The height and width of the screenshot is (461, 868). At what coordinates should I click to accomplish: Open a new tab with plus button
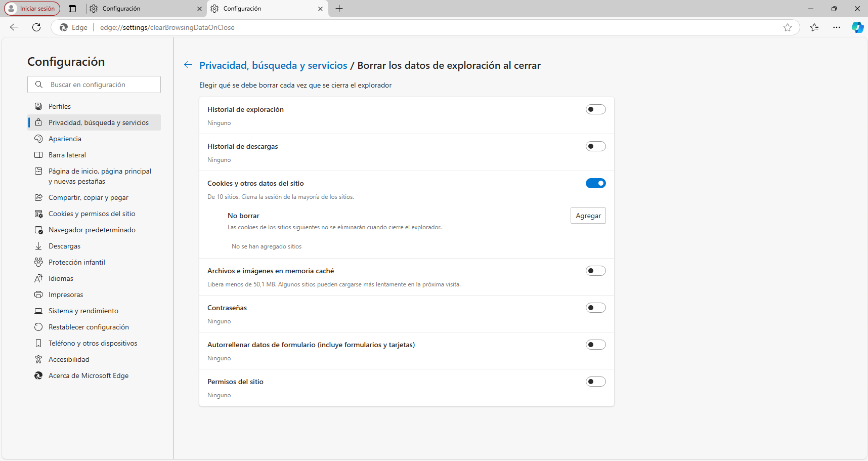[x=339, y=9]
